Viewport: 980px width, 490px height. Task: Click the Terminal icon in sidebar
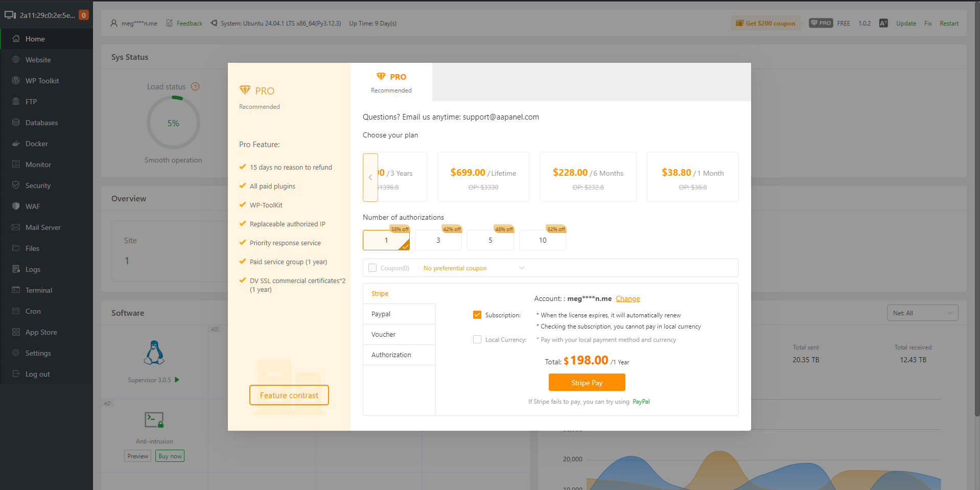tap(16, 290)
